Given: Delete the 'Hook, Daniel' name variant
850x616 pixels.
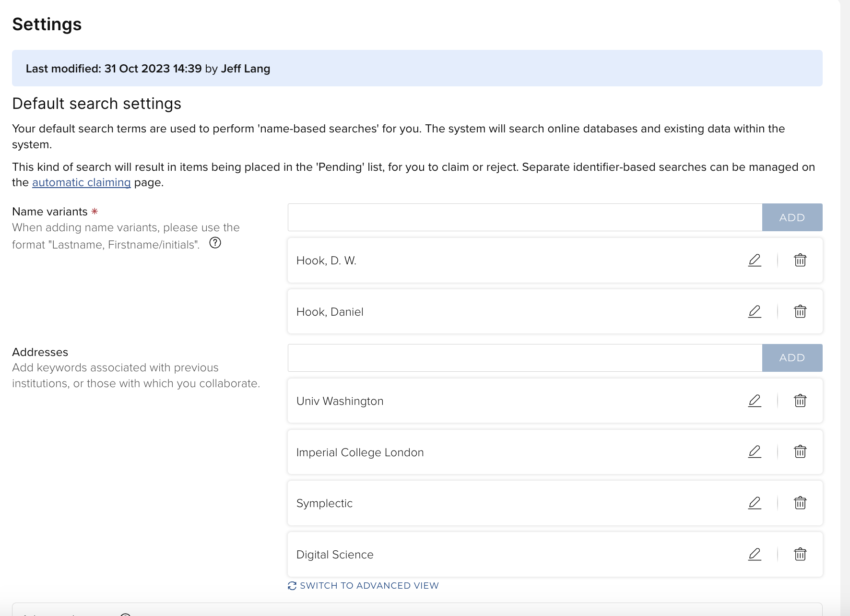Looking at the screenshot, I should (x=800, y=311).
